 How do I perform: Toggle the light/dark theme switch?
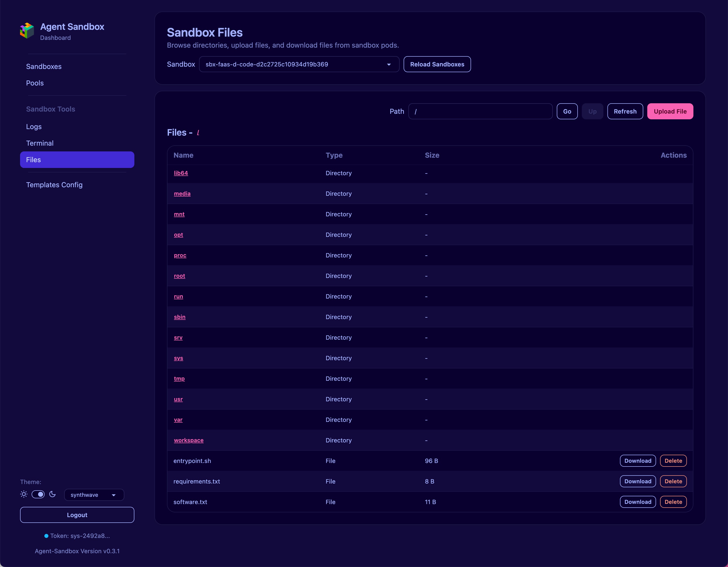pos(38,494)
